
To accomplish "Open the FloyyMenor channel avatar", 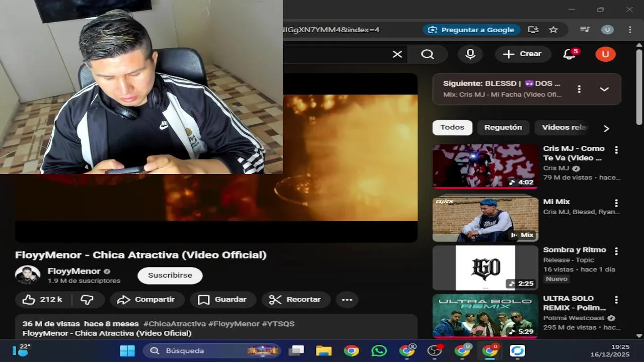I will click(x=28, y=276).
